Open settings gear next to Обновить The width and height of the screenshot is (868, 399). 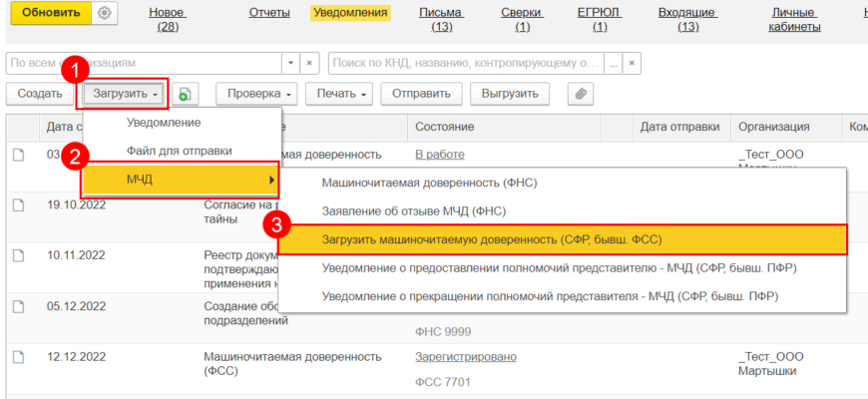tap(105, 13)
